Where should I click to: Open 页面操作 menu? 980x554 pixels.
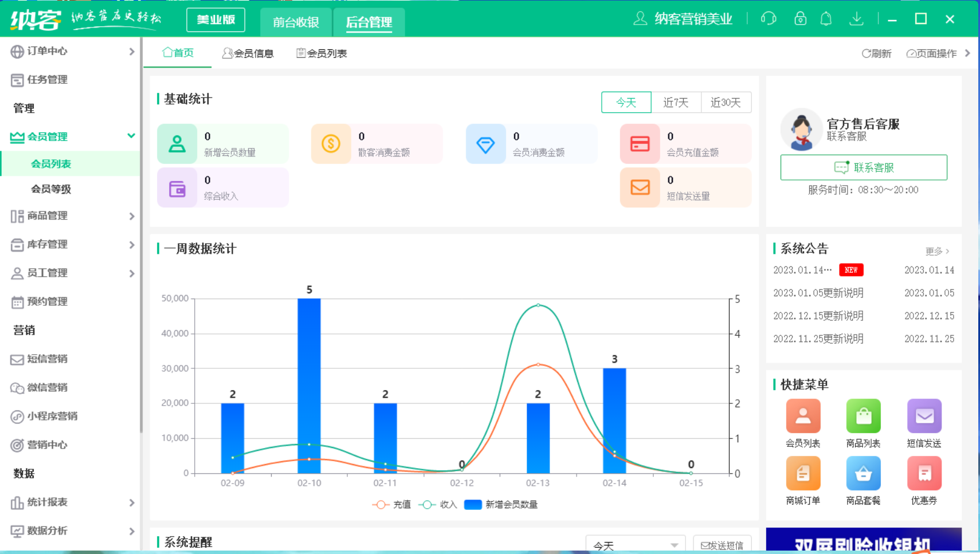932,53
